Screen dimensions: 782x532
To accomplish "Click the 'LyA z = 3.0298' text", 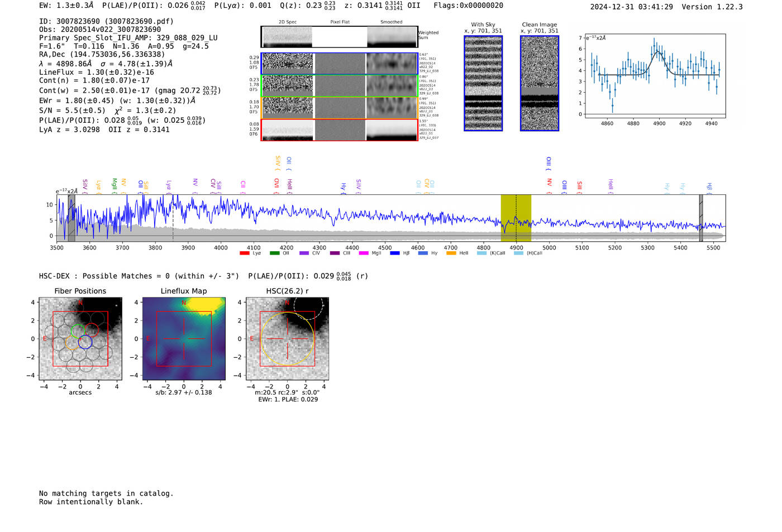I will click(x=69, y=130).
